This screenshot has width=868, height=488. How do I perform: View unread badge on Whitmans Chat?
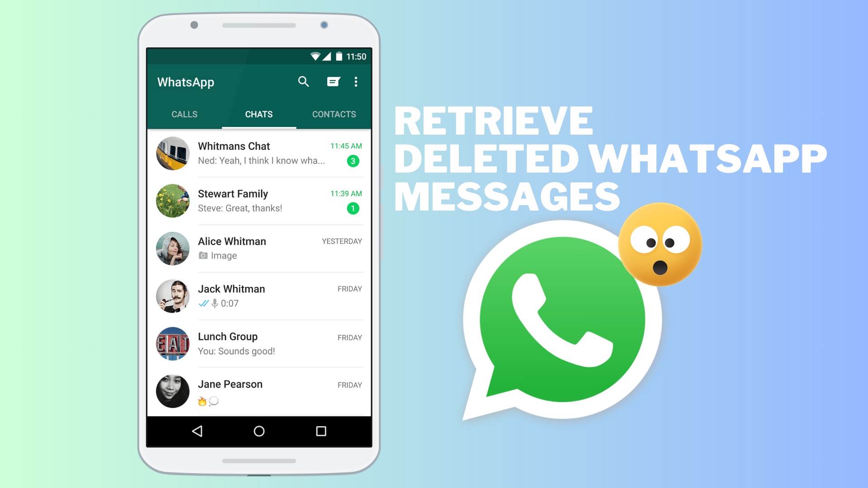click(353, 161)
